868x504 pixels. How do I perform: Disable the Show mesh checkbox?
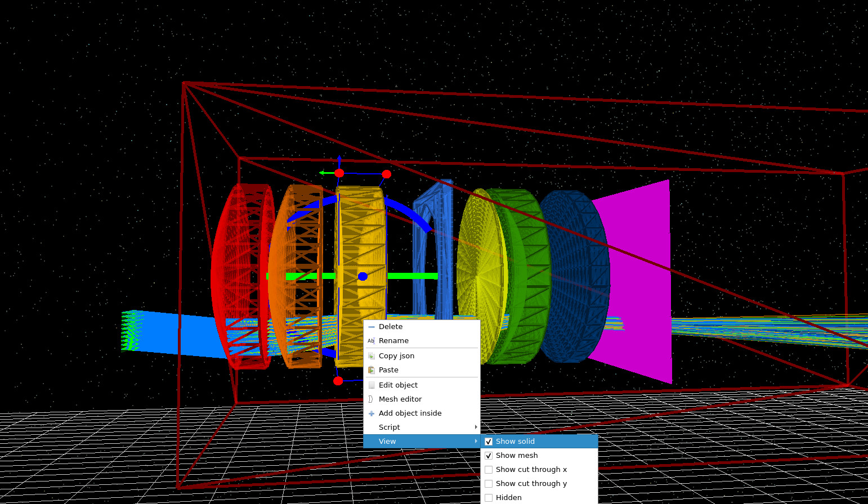click(x=489, y=456)
